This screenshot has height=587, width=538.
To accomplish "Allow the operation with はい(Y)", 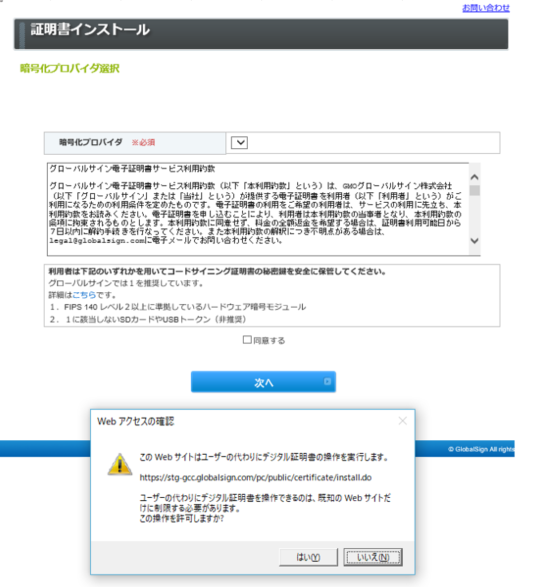I will click(x=308, y=557).
